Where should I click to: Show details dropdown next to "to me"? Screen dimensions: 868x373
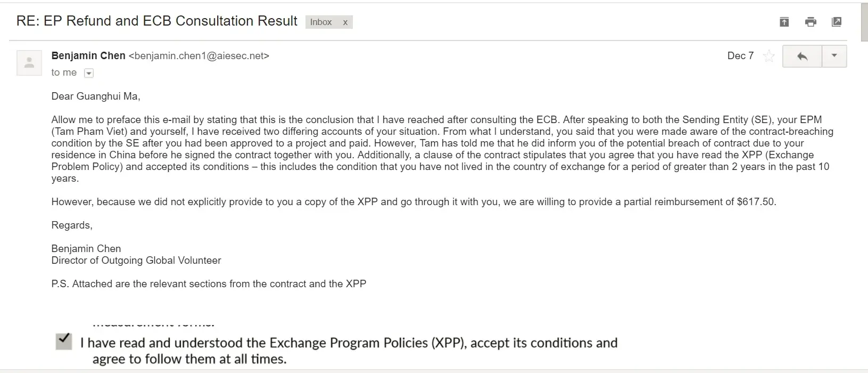pos(89,74)
